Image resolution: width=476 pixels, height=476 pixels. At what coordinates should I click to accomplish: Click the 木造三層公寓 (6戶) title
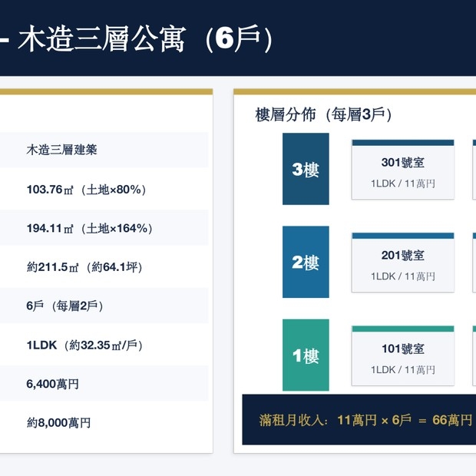[145, 39]
